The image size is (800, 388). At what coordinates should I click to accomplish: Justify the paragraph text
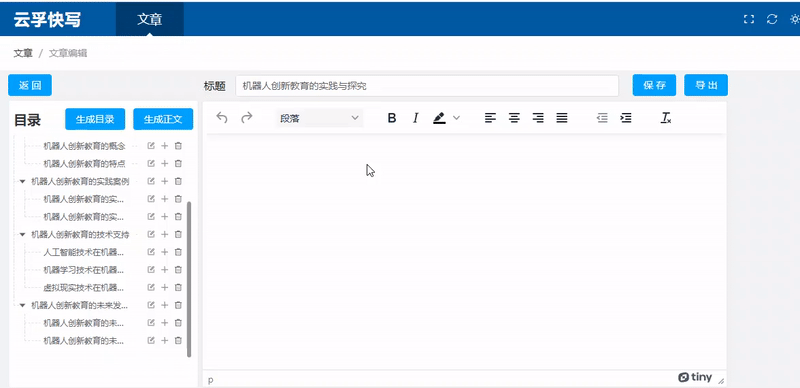point(562,118)
